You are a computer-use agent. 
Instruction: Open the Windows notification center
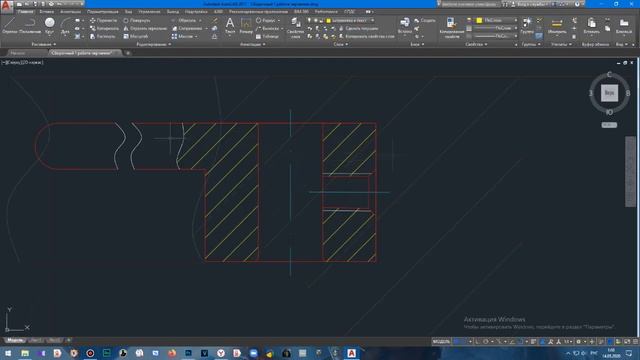pyautogui.click(x=629, y=353)
